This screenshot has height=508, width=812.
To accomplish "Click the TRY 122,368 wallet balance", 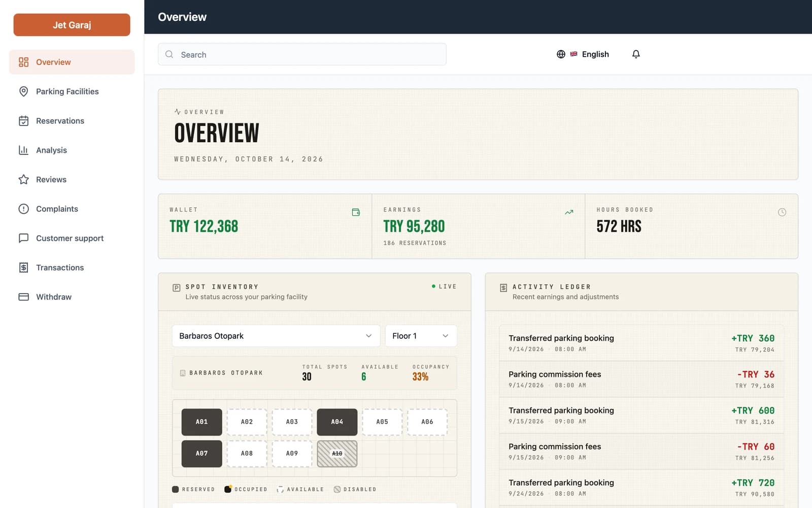I will tap(204, 226).
